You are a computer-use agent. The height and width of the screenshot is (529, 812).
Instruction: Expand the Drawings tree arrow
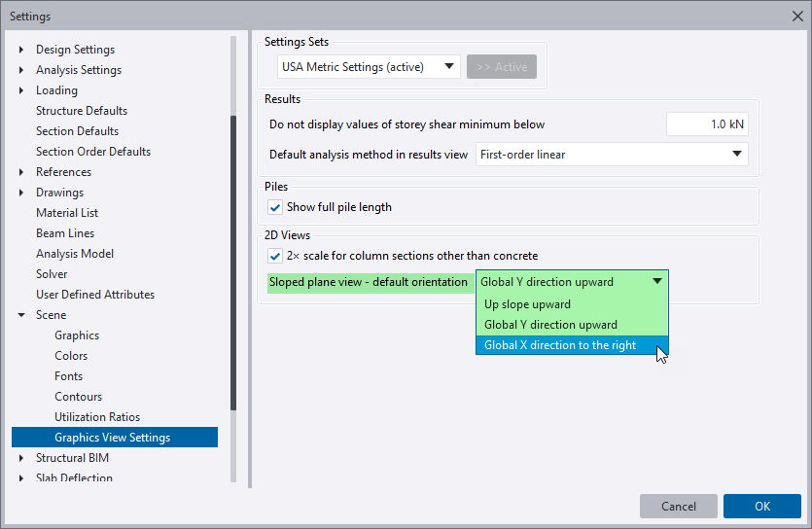pos(22,193)
